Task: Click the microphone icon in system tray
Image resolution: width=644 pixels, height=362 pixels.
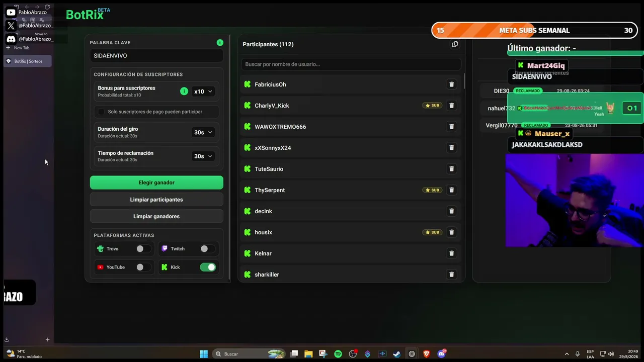Action: coord(578,354)
